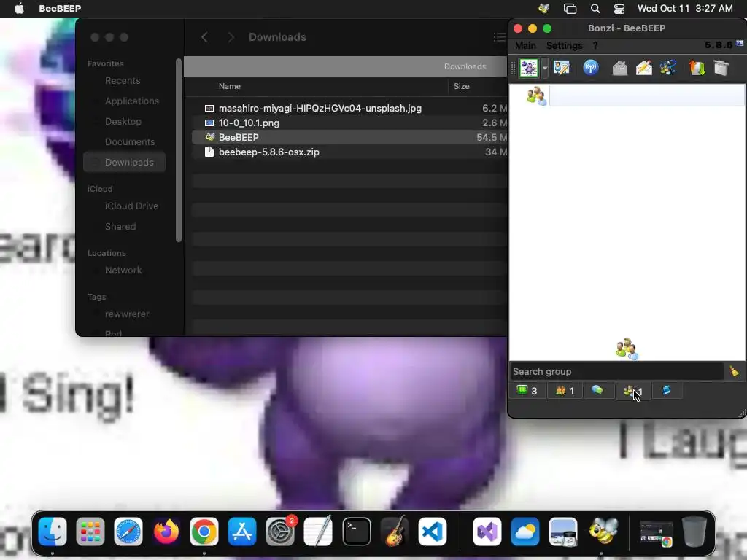The width and height of the screenshot is (747, 560).
Task: Click the date and time in menu bar
Action: (685, 9)
